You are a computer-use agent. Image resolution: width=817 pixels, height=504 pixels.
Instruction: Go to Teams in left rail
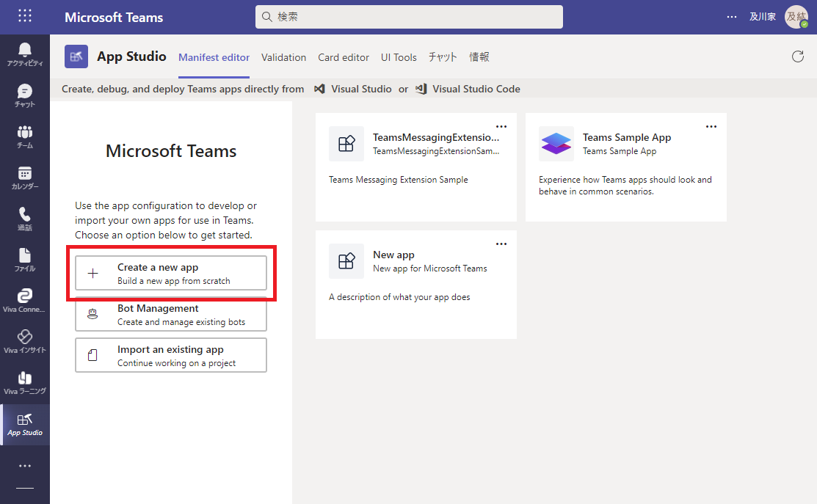pos(24,136)
